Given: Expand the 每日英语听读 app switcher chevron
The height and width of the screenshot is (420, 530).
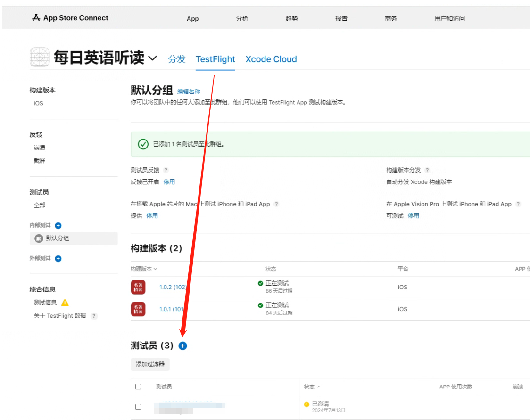Looking at the screenshot, I should [153, 58].
